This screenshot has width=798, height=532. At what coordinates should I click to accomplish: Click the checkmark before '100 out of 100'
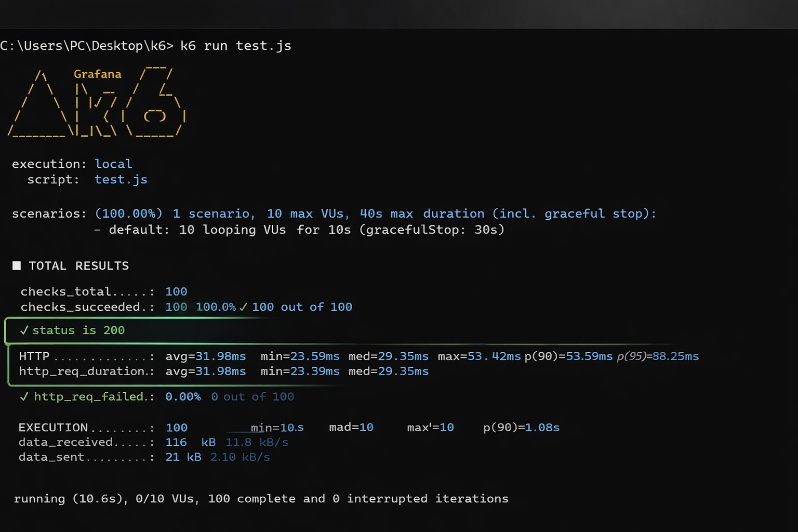[243, 307]
